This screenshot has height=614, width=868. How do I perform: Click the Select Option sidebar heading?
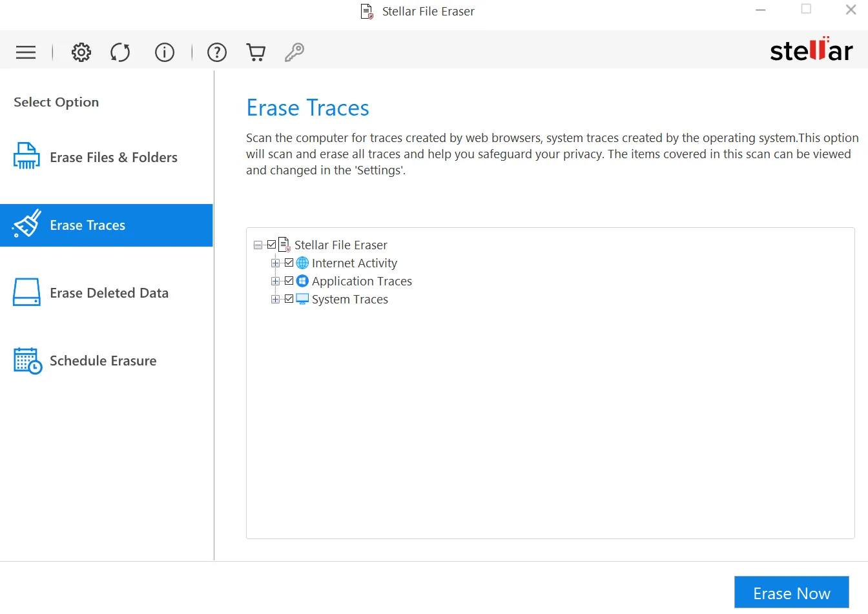pos(56,102)
